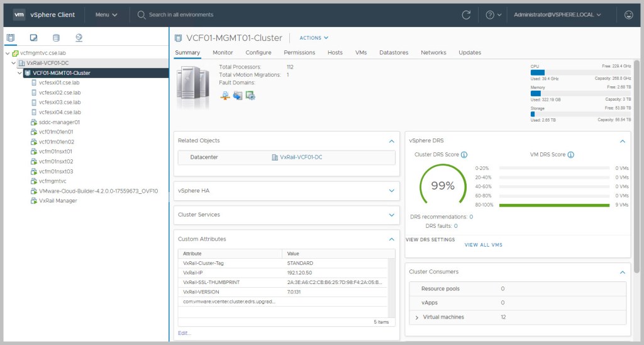Click VM DRS Score info icon
The image size is (644, 345).
(x=571, y=154)
